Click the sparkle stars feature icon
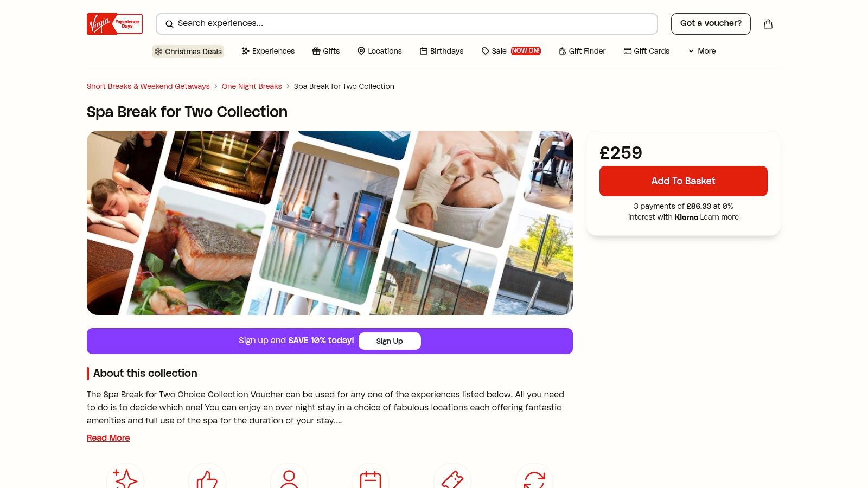 pyautogui.click(x=125, y=478)
